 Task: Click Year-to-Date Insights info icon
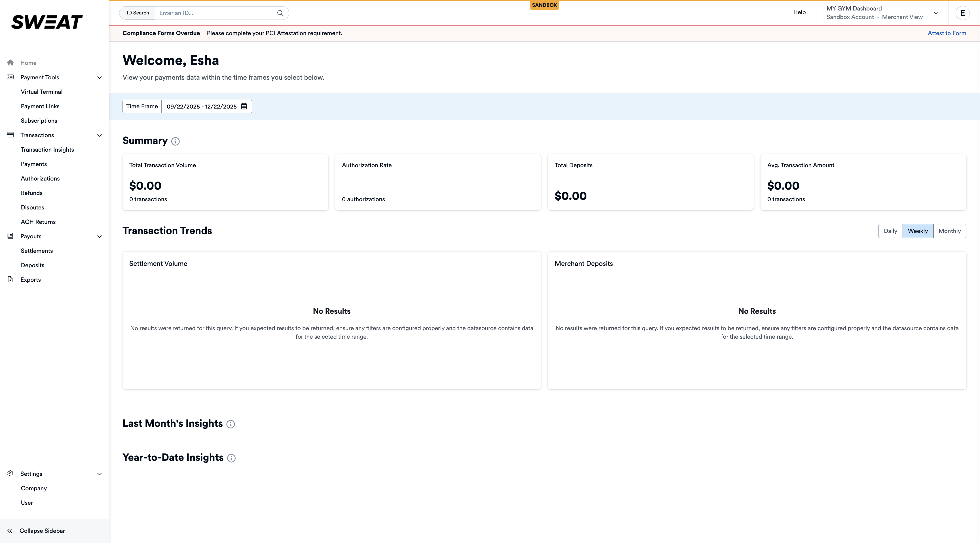pyautogui.click(x=231, y=458)
